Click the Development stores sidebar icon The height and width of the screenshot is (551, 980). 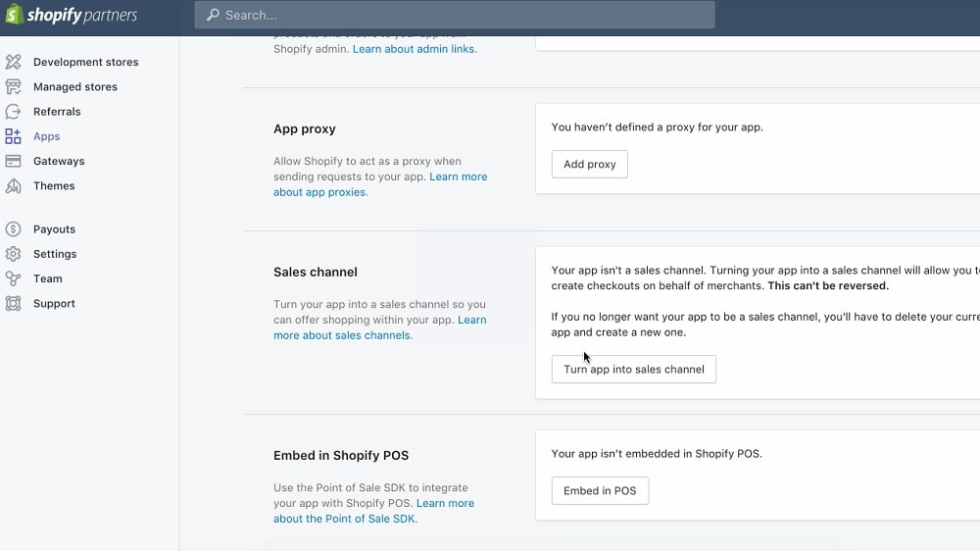13,62
